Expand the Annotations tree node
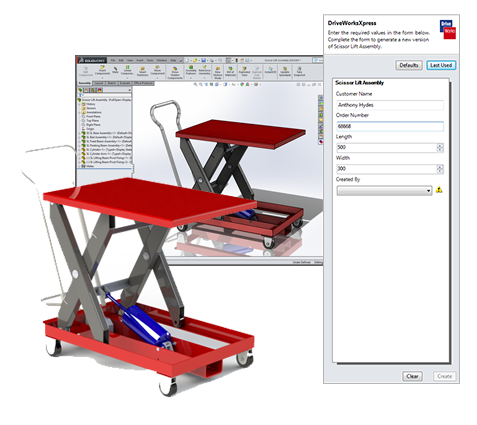Image resolution: width=477 pixels, height=425 pixels. coord(79,113)
